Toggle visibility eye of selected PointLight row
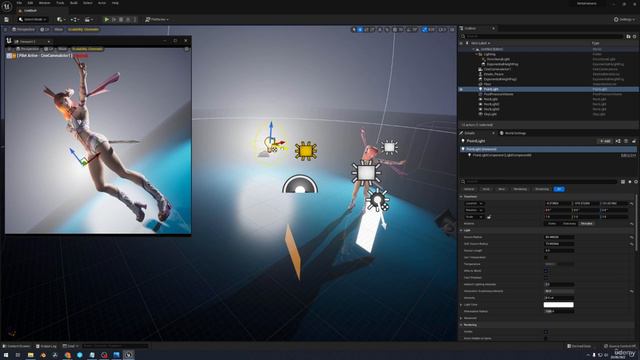This screenshot has height=360, width=640. [x=461, y=89]
